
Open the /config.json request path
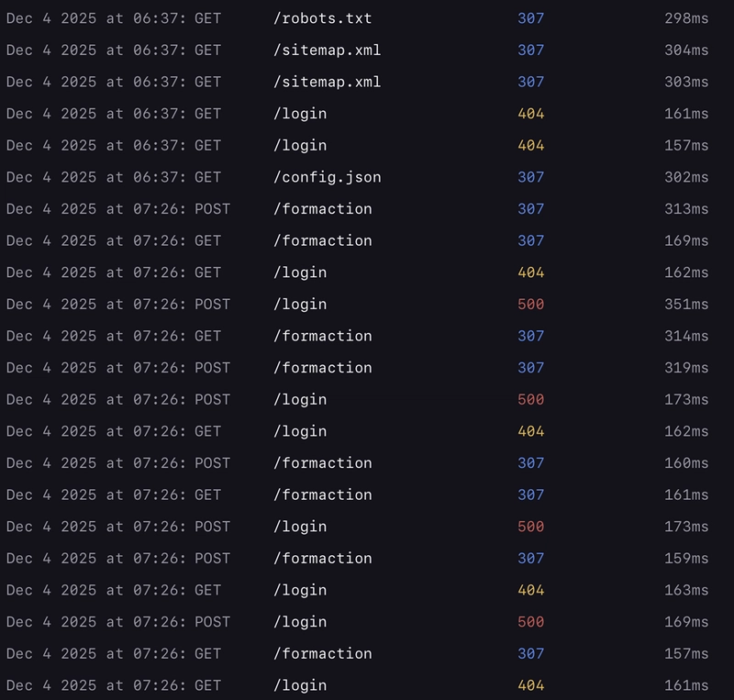point(327,177)
